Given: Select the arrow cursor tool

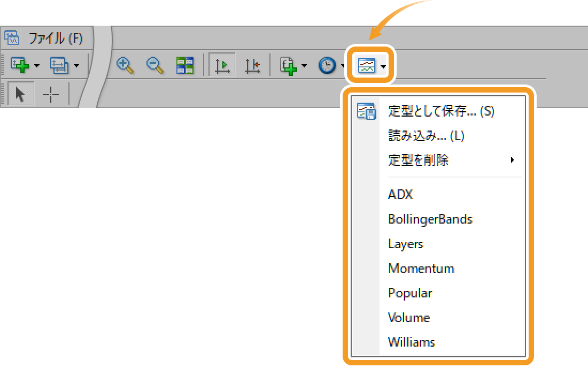Looking at the screenshot, I should tap(21, 94).
